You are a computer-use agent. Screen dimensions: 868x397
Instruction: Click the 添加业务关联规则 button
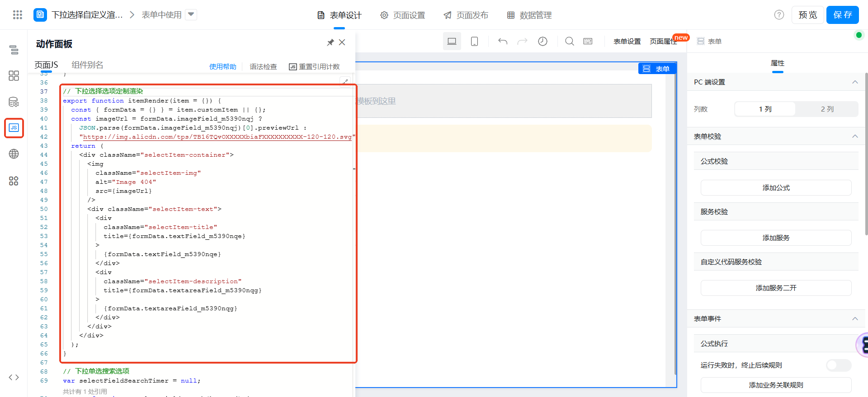point(776,385)
